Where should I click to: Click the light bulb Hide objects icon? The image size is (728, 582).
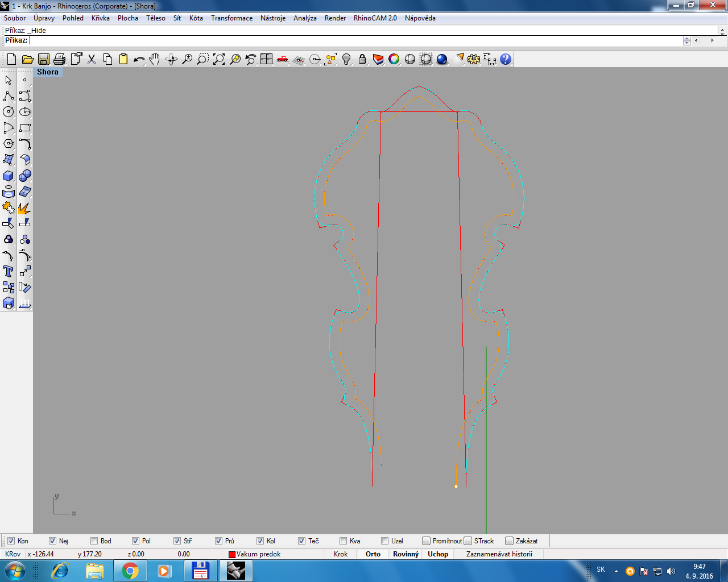click(x=346, y=59)
